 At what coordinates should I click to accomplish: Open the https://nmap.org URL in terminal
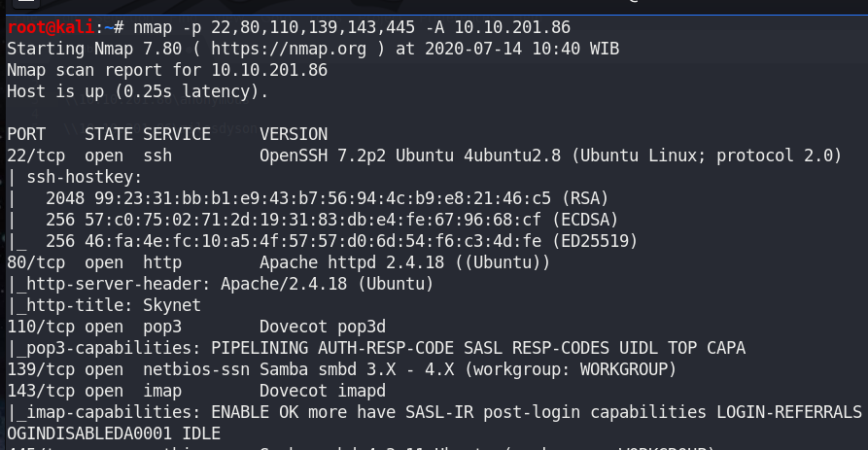pyautogui.click(x=289, y=49)
